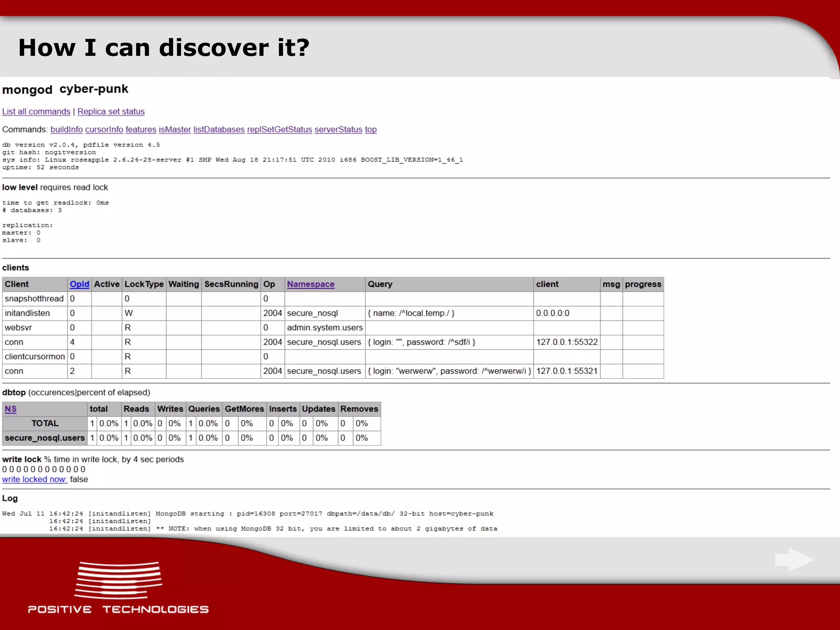
Task: Click the TOTAL row label in dbtop
Action: pyautogui.click(x=45, y=423)
